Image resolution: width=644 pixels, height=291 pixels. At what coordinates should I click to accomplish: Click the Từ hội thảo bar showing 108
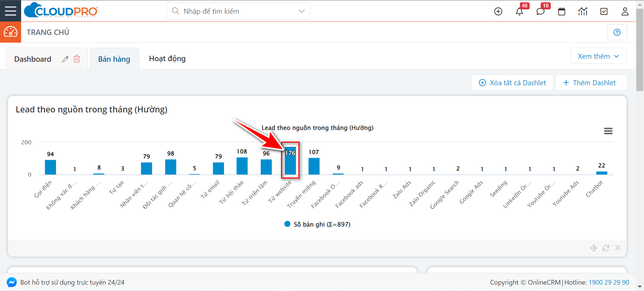pos(242,166)
